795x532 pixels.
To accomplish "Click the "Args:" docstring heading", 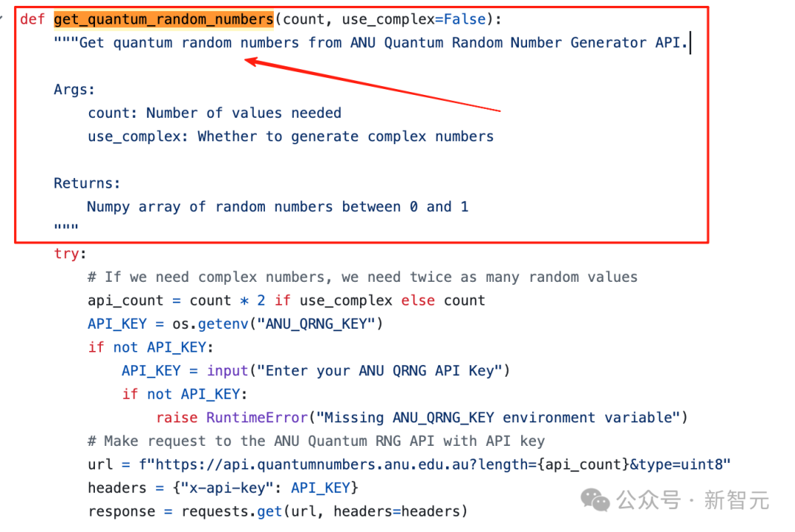I will [x=74, y=90].
